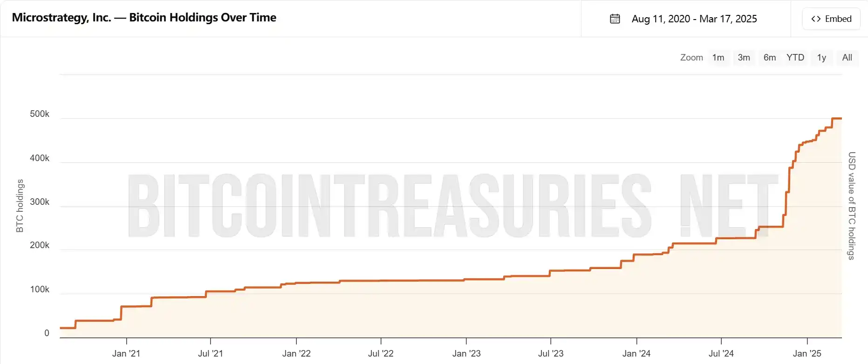The image size is (868, 364).
Task: Click the BITCOINTREASURIES.NET watermark in chart
Action: [x=452, y=206]
